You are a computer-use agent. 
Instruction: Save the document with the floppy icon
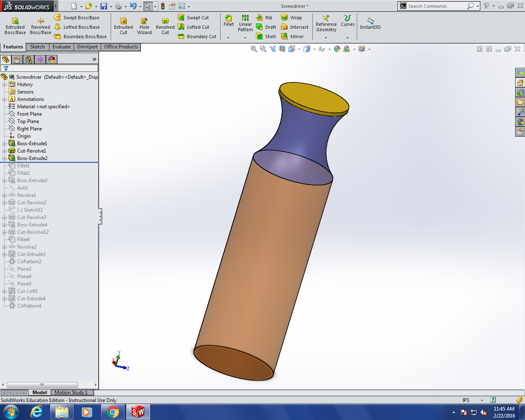point(104,6)
